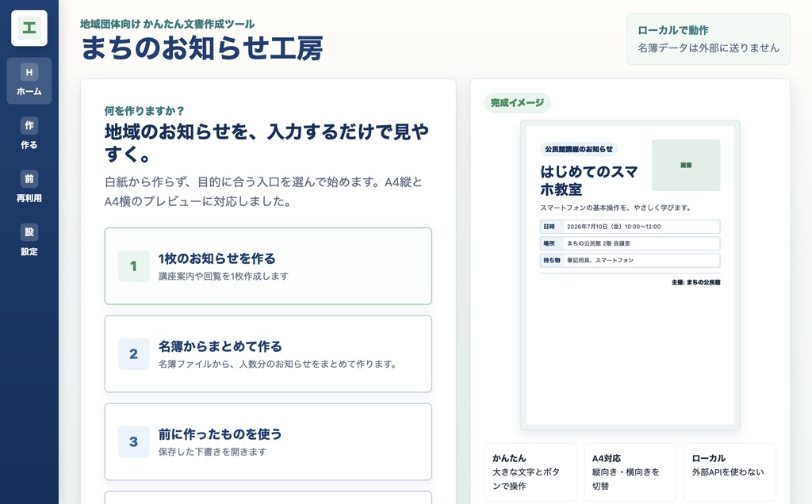
Task: Click the 完成イメージ label
Action: 517,103
